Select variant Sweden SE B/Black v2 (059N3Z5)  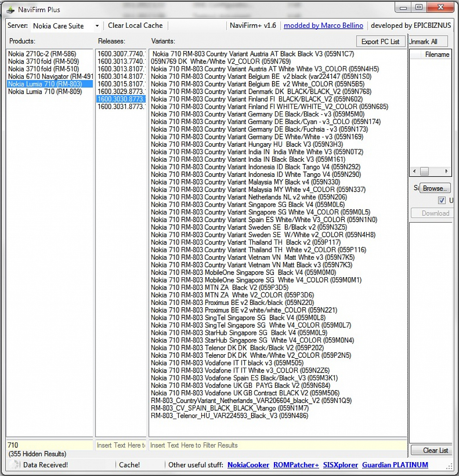[x=249, y=227]
